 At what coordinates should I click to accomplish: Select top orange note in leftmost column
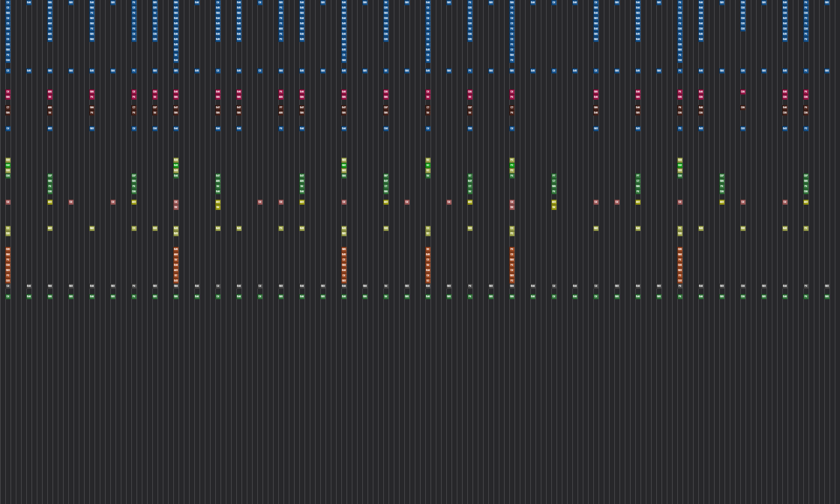(8, 249)
